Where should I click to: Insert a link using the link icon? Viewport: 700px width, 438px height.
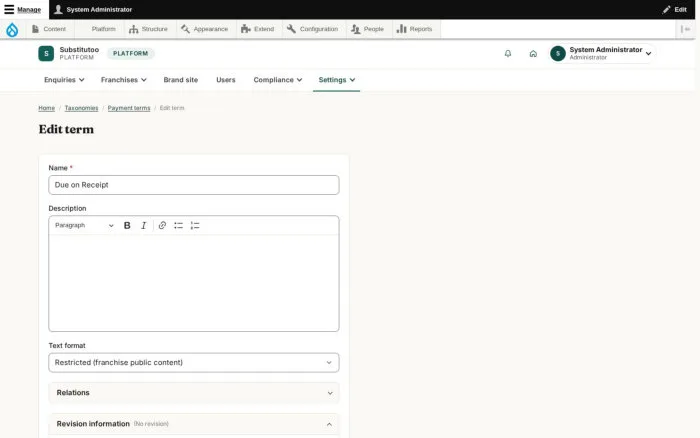tap(162, 225)
